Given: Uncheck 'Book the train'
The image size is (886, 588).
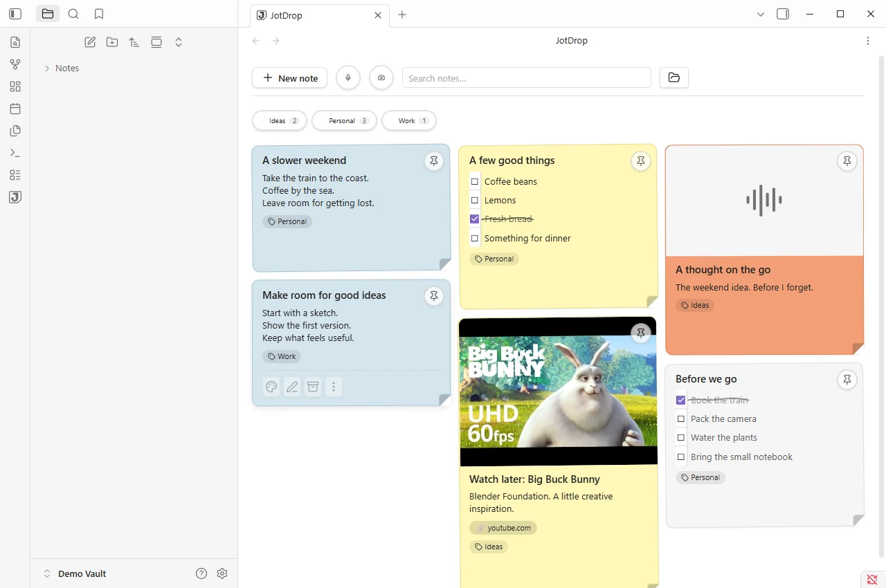Looking at the screenshot, I should pyautogui.click(x=681, y=400).
